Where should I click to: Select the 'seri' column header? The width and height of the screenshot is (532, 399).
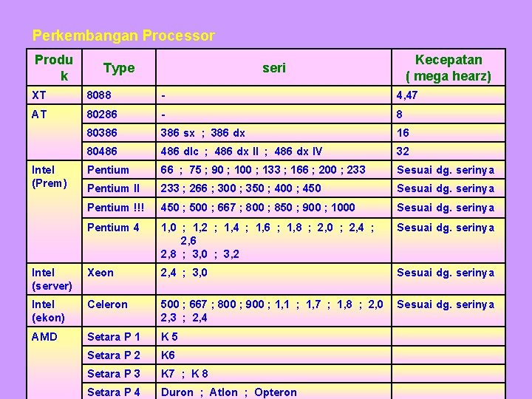pos(274,67)
